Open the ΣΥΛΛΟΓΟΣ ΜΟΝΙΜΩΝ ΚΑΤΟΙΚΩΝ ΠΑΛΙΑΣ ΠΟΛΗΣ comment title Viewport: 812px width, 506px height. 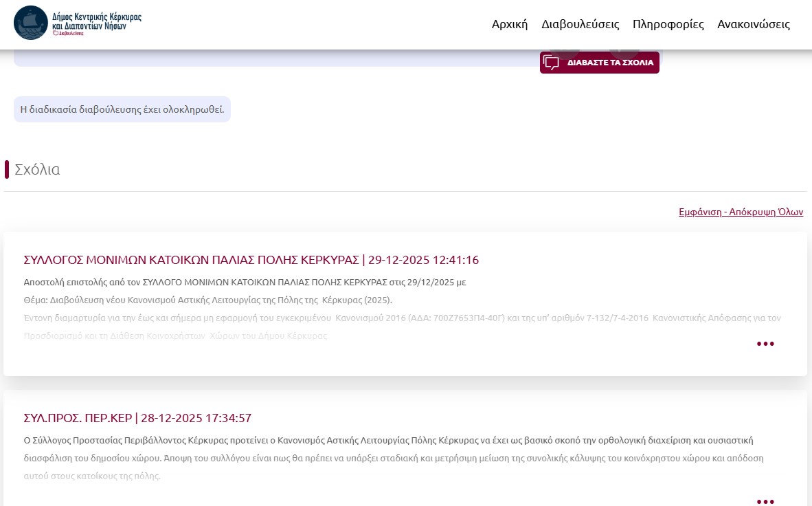251,260
